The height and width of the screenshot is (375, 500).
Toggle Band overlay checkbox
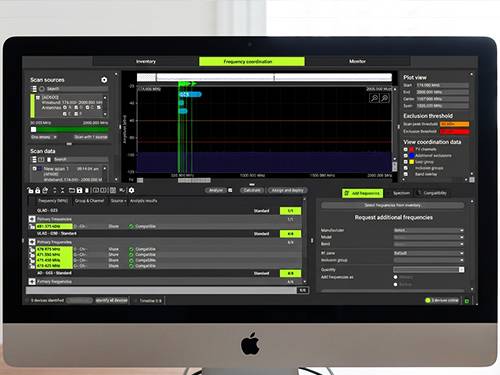tap(406, 174)
